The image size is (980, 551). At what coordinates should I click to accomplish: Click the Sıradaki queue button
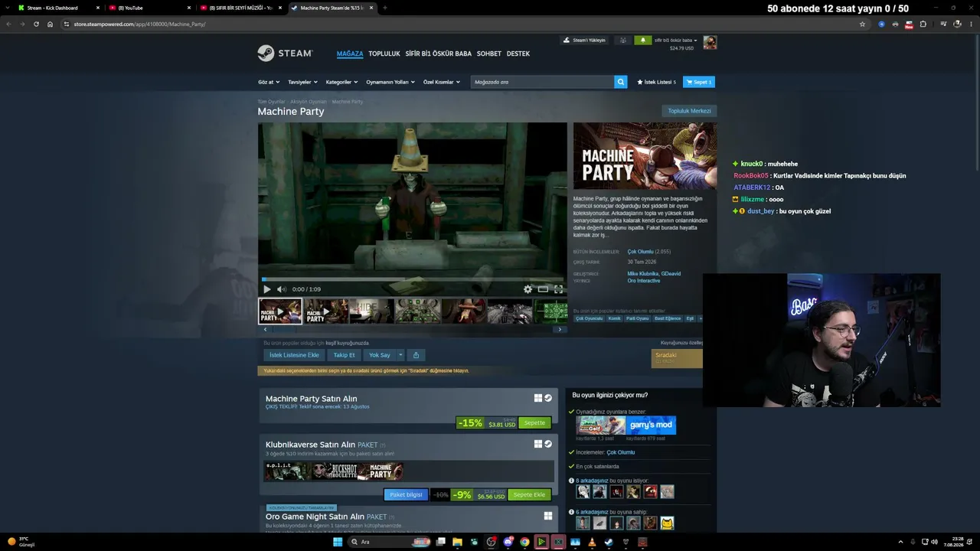[x=677, y=358]
